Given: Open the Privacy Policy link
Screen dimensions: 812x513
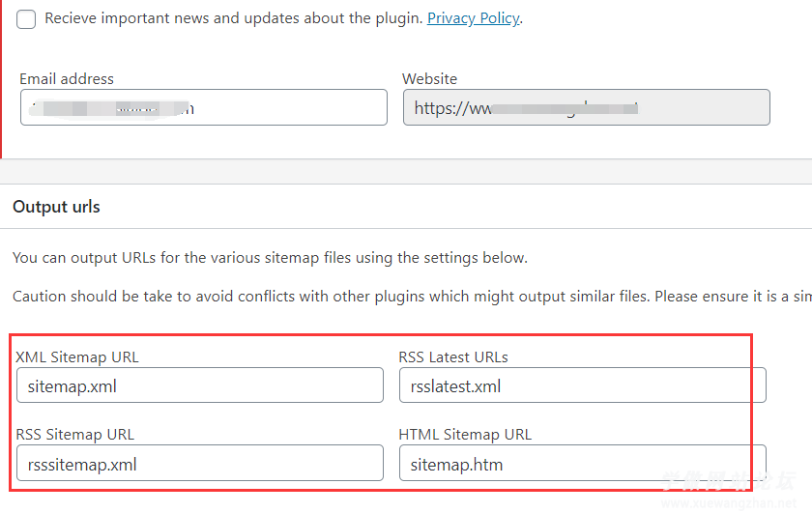Looking at the screenshot, I should click(x=473, y=18).
